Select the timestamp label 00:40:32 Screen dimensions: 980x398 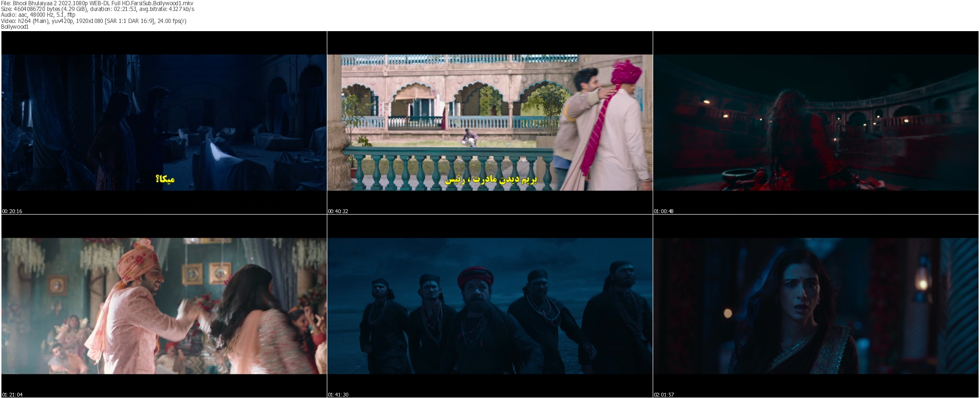[338, 211]
